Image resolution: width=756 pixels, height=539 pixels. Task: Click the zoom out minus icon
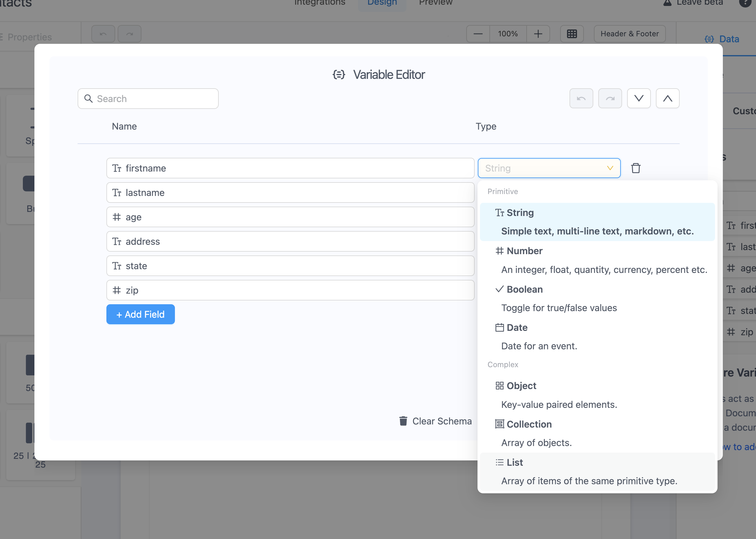coord(478,34)
